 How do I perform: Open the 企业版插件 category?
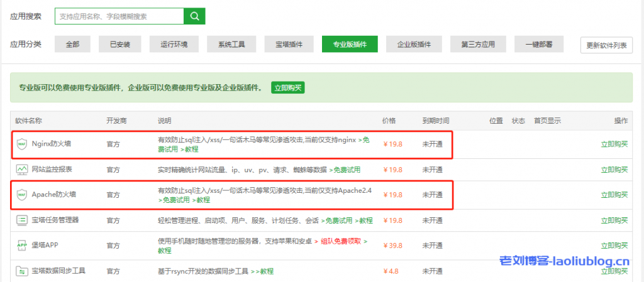[x=414, y=44]
